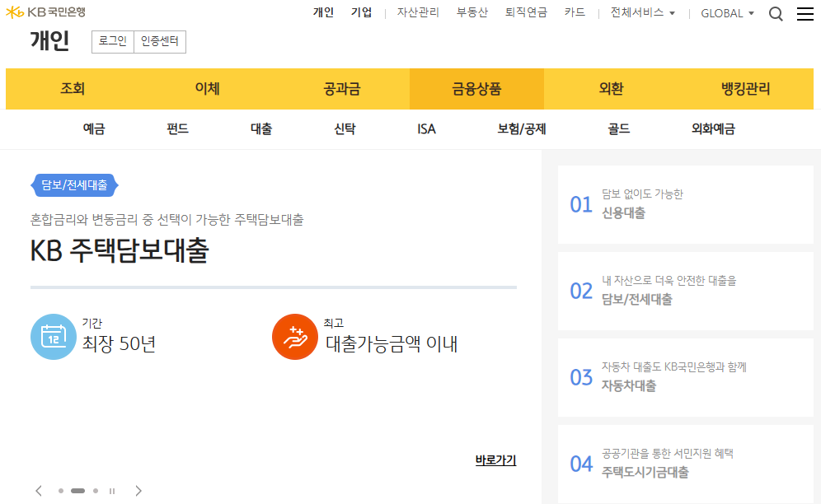
Task: Click the orange loan amount hand icon
Action: pyautogui.click(x=294, y=337)
